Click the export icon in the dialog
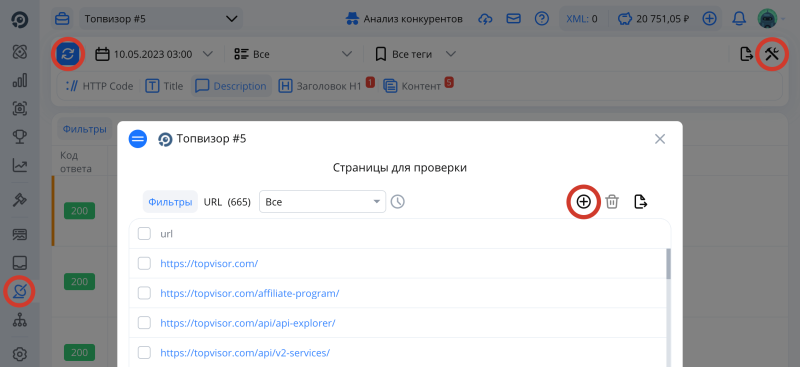Viewport: 800px width, 367px height. pos(640,202)
